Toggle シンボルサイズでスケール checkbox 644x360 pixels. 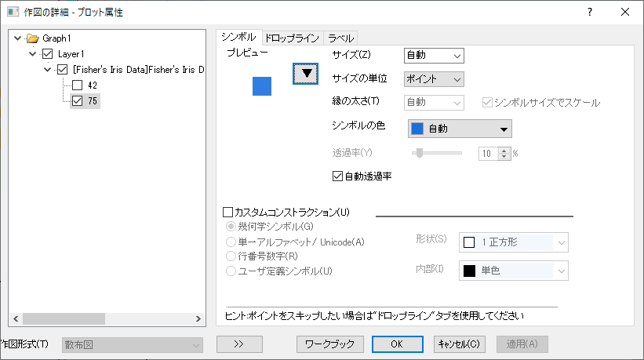click(487, 102)
